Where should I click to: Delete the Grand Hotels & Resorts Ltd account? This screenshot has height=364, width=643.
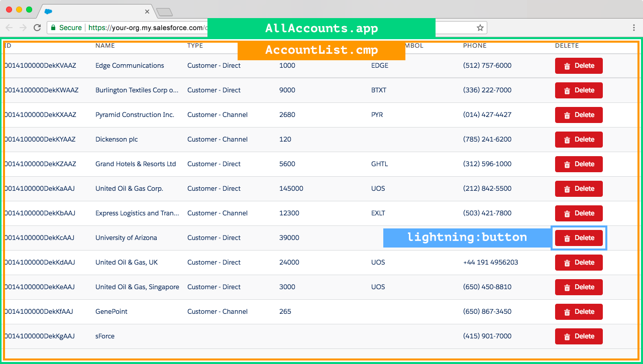point(579,164)
